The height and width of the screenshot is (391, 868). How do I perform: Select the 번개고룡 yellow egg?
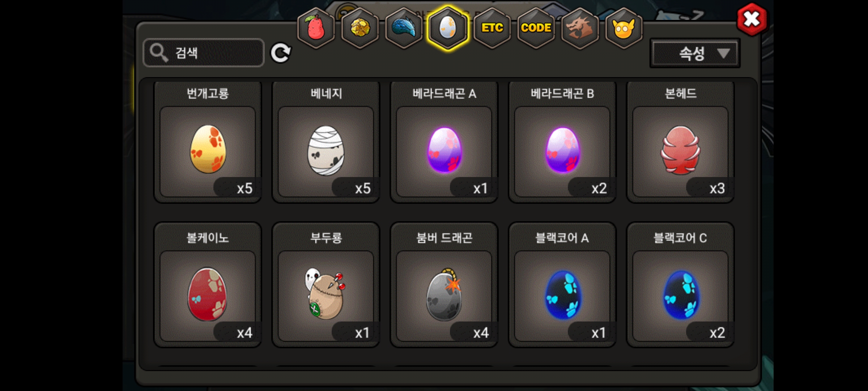(208, 142)
